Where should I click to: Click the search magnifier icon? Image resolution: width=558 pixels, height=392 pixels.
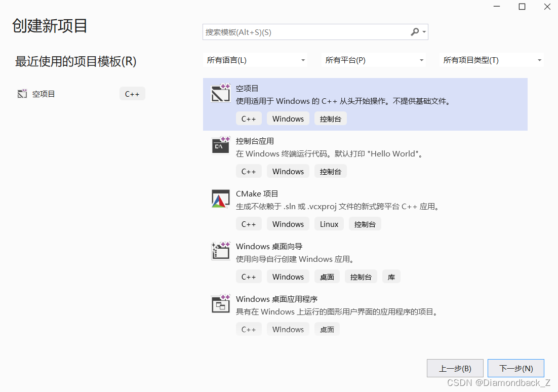click(x=415, y=32)
